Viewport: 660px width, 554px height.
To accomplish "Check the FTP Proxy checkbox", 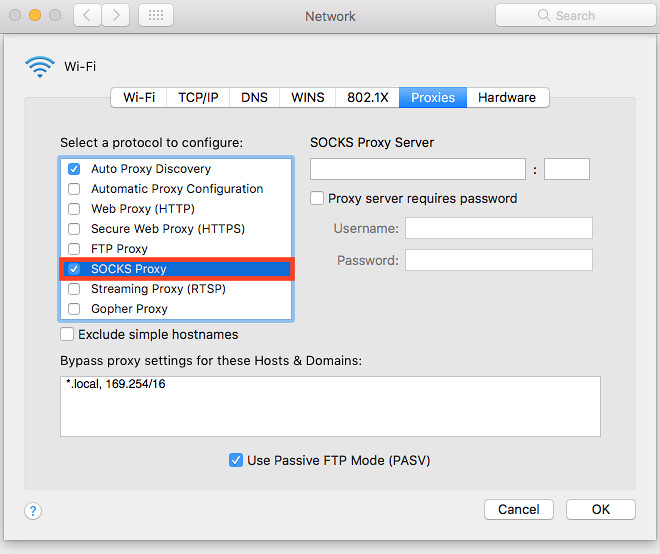I will 74,249.
